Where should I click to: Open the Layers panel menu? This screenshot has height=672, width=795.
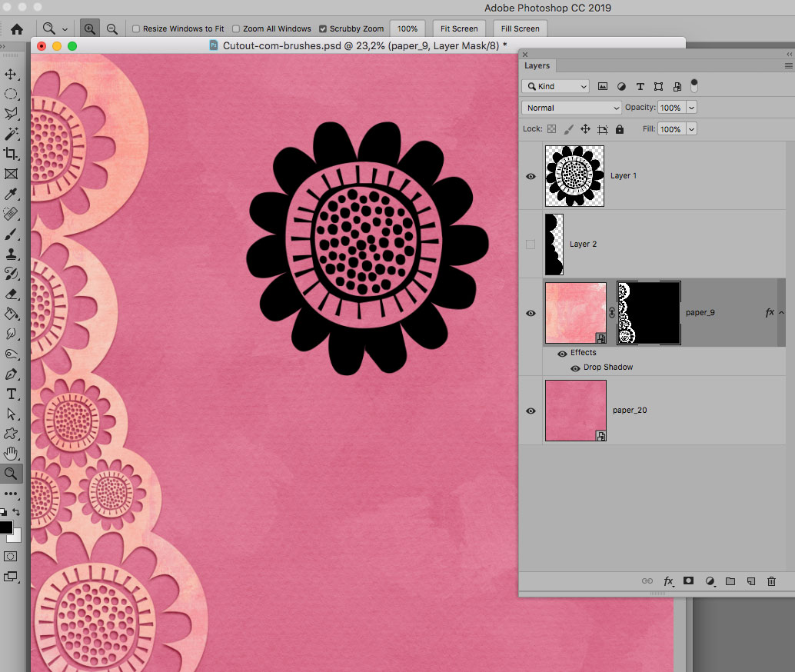(x=788, y=65)
